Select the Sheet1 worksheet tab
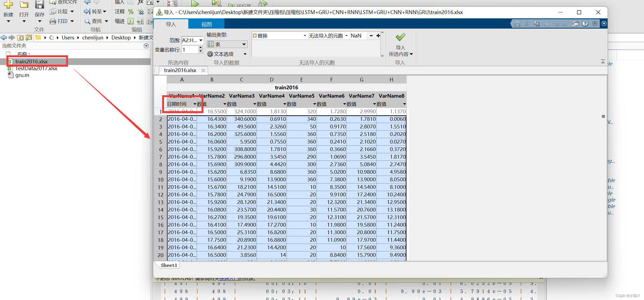The image size is (644, 300). [169, 265]
